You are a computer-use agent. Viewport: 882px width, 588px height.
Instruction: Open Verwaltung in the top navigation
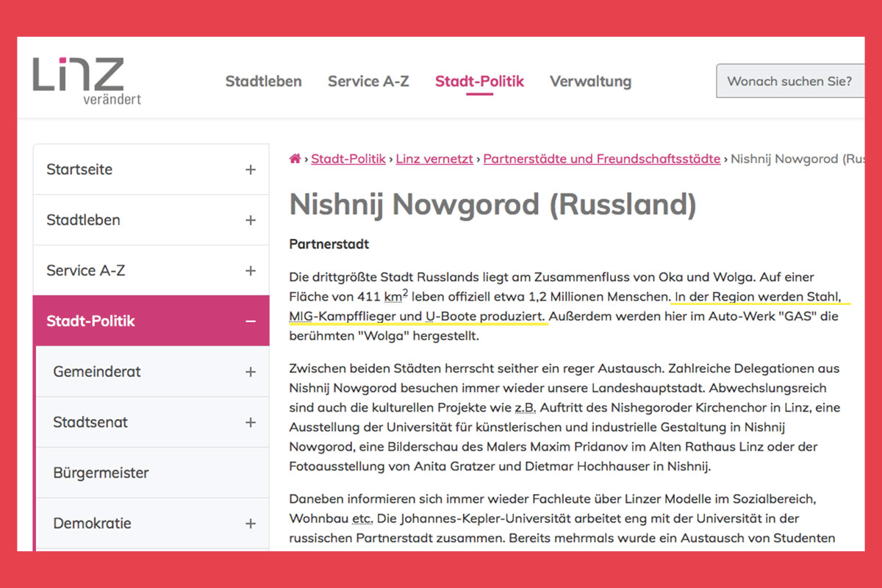tap(590, 82)
